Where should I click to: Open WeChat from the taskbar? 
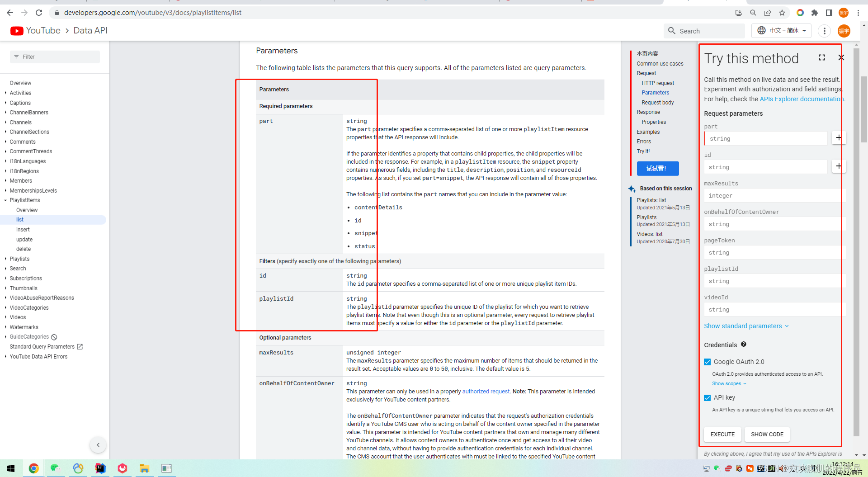(x=56, y=468)
